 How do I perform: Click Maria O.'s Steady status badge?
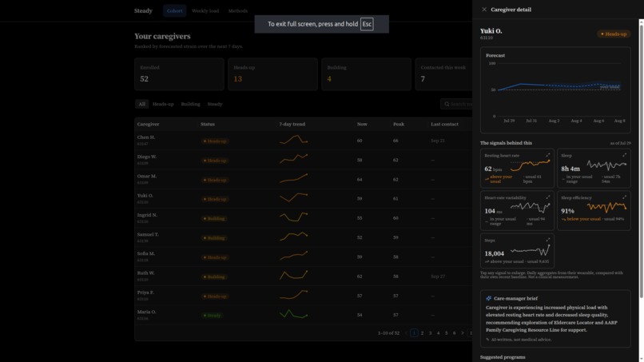213,316
